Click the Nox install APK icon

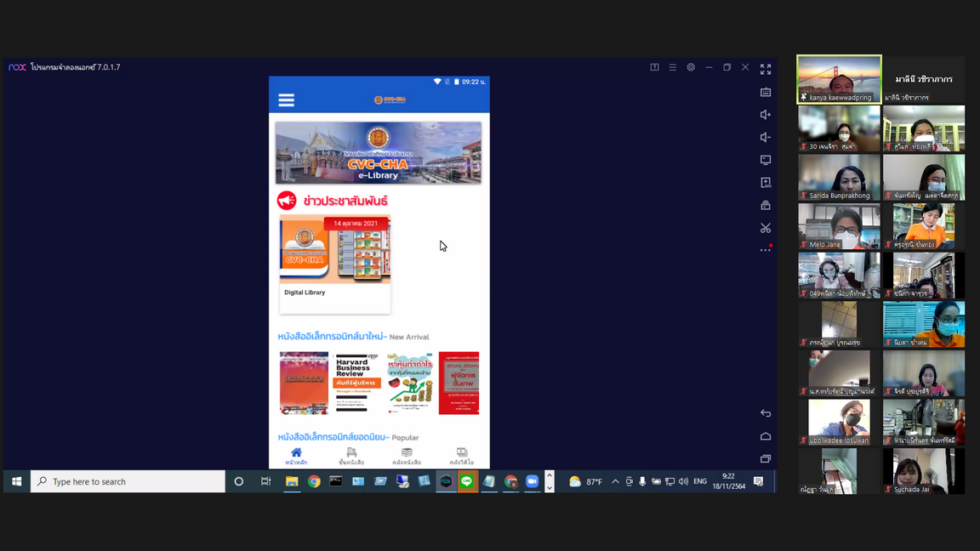point(766,183)
